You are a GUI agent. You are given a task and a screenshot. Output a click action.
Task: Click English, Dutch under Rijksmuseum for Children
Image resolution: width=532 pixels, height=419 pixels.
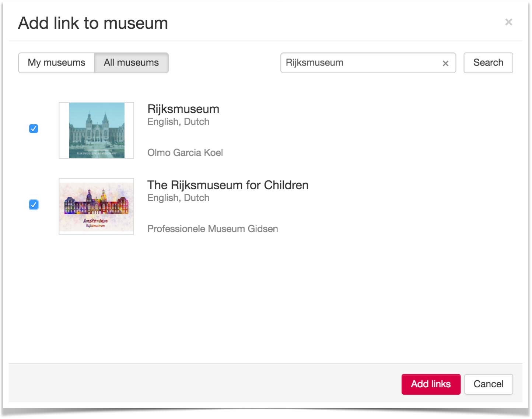pyautogui.click(x=178, y=198)
